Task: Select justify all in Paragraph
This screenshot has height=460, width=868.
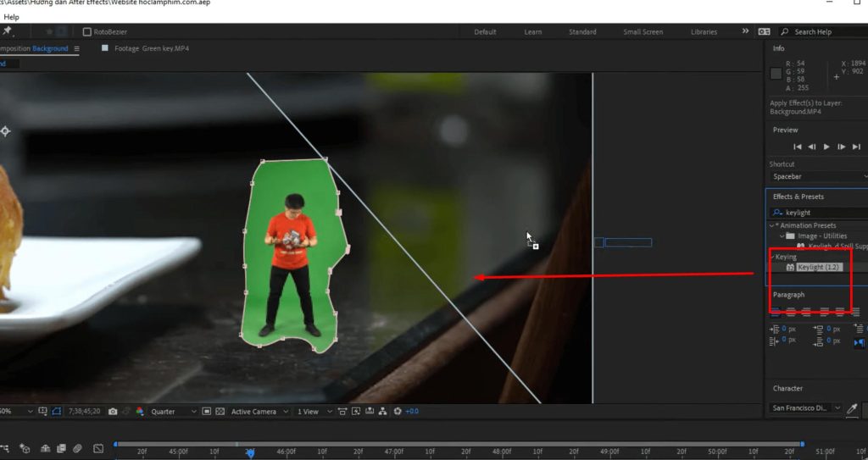Action: 856,312
